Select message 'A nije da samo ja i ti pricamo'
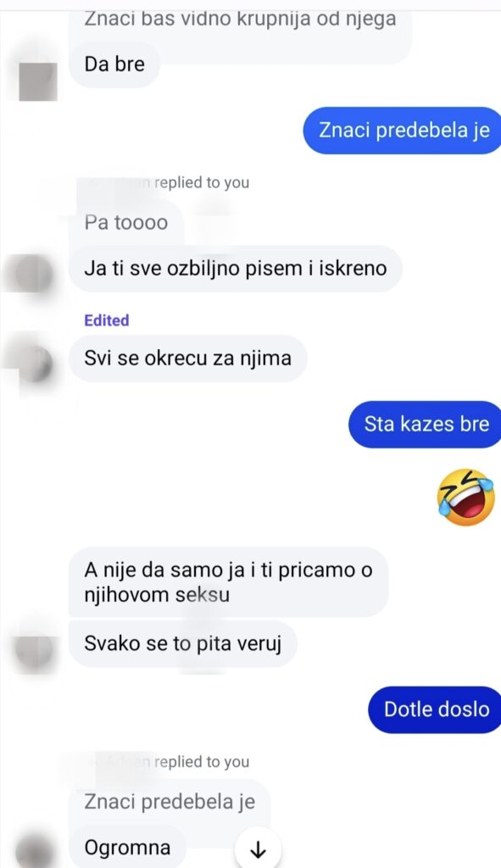This screenshot has height=868, width=501. coord(228,581)
